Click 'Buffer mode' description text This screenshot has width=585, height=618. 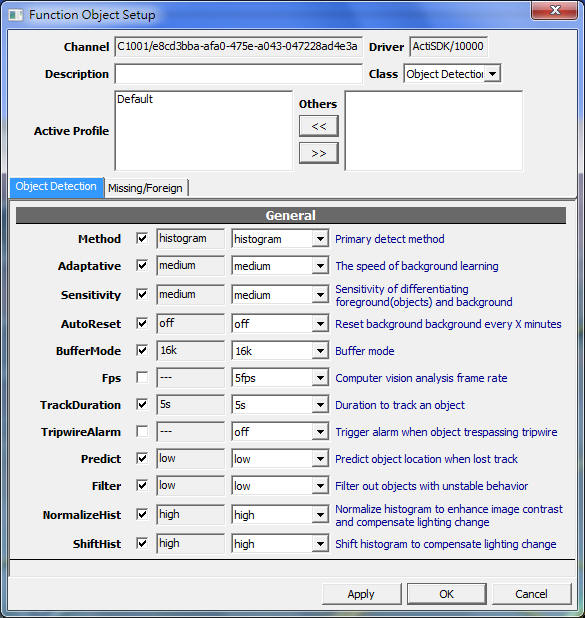pos(365,351)
